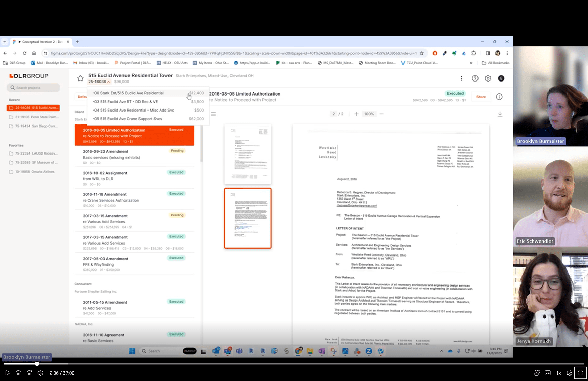Open the Meeting Room Boo... bookmark
Image resolution: width=588 pixels, height=381 pixels.
[x=377, y=63]
